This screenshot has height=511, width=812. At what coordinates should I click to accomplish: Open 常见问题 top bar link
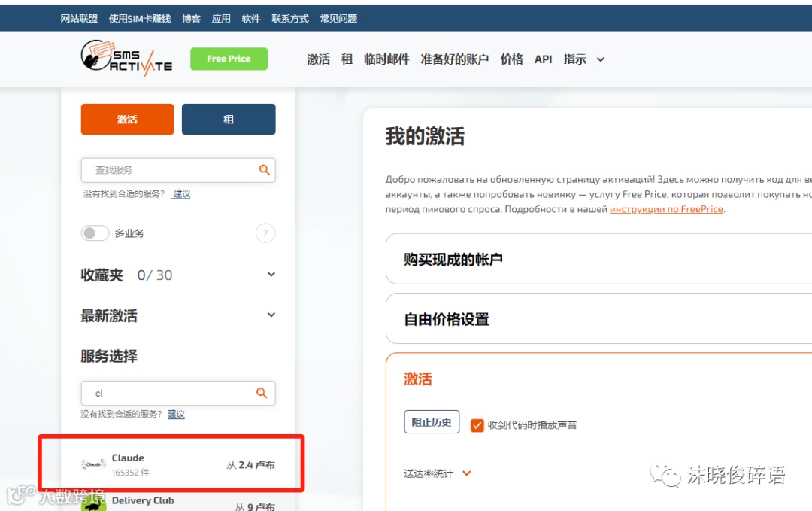338,19
